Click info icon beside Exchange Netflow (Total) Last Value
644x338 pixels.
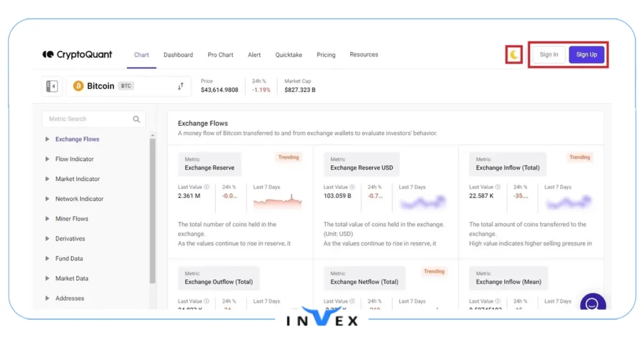pyautogui.click(x=352, y=301)
